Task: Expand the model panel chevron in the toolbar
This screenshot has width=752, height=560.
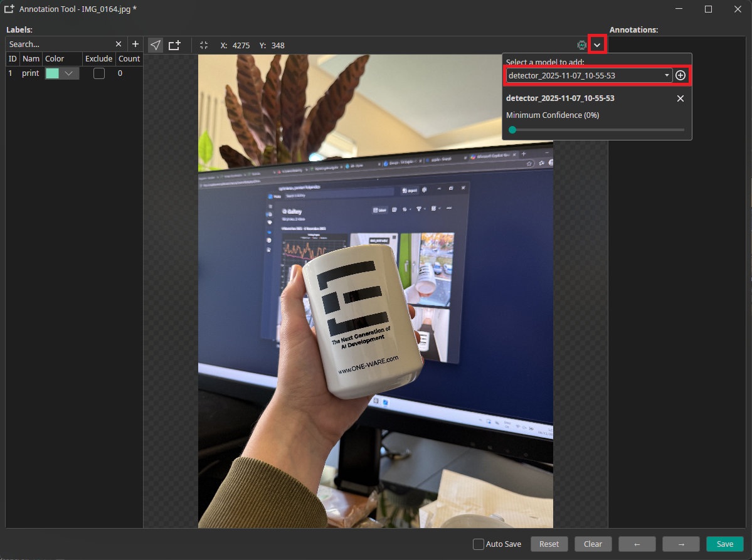Action: coord(596,44)
